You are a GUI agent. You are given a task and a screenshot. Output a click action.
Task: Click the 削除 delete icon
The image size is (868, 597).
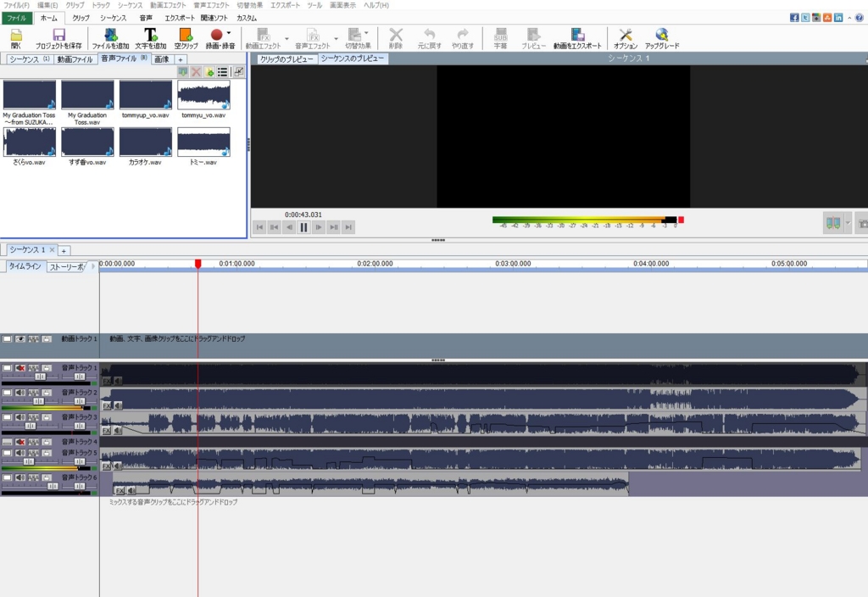pyautogui.click(x=396, y=38)
